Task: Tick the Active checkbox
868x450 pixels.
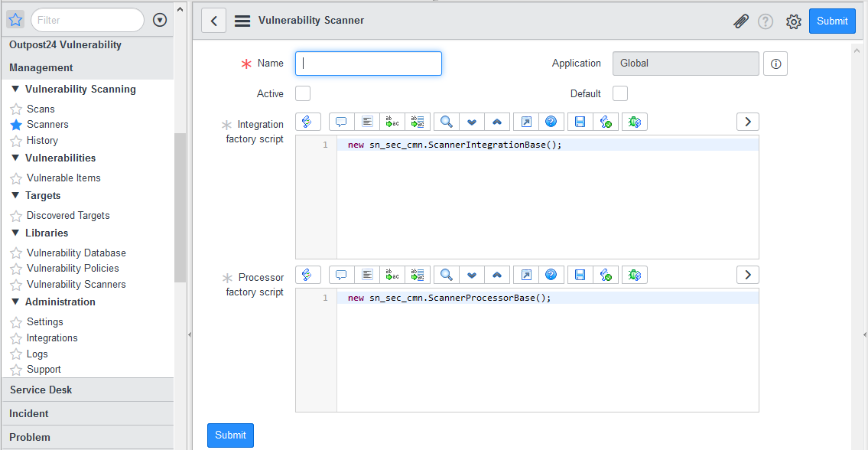Action: 303,93
